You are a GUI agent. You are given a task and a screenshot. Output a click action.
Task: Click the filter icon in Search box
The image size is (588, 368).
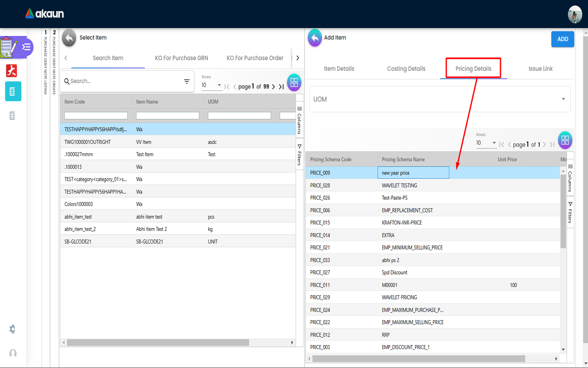tap(187, 81)
